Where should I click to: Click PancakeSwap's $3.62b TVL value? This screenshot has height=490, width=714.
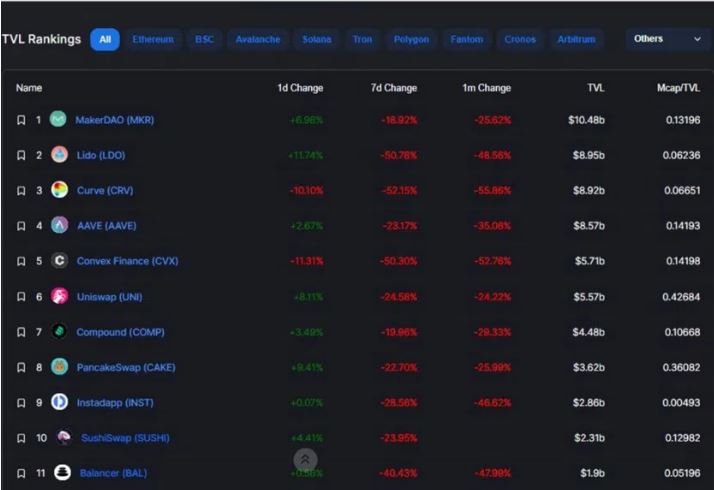(589, 368)
